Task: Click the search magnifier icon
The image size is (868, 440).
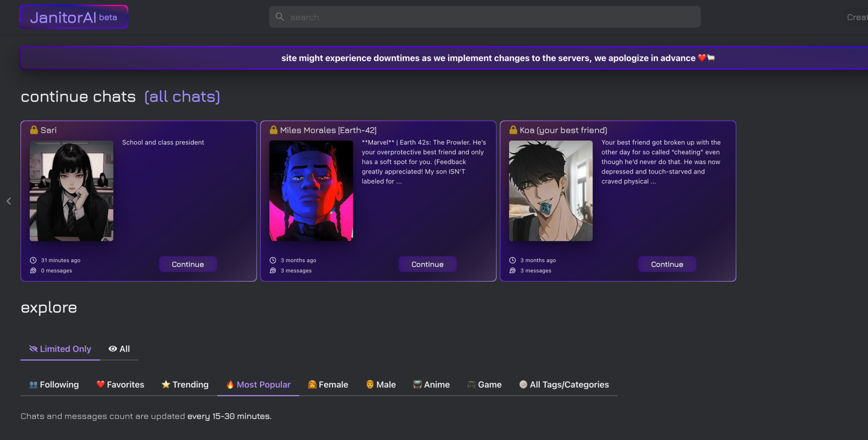Action: pos(280,17)
